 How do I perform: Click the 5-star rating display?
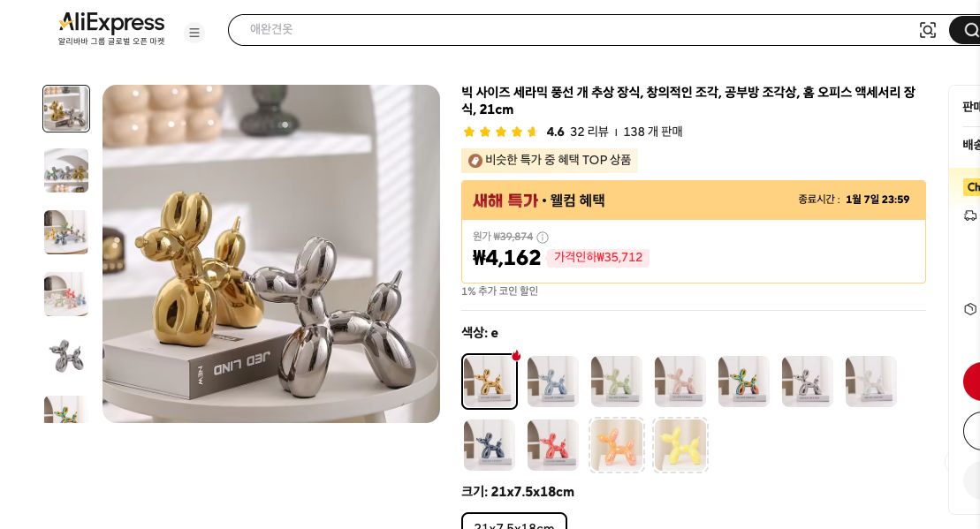click(x=500, y=131)
